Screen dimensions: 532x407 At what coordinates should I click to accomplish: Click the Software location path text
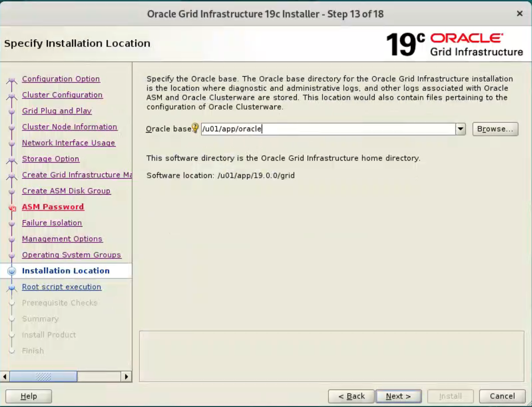pos(256,176)
